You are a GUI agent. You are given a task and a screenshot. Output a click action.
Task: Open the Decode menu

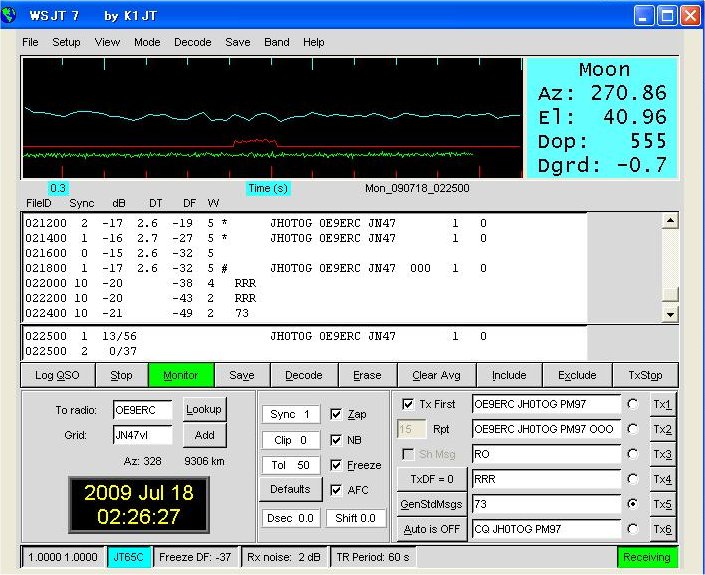tap(192, 42)
